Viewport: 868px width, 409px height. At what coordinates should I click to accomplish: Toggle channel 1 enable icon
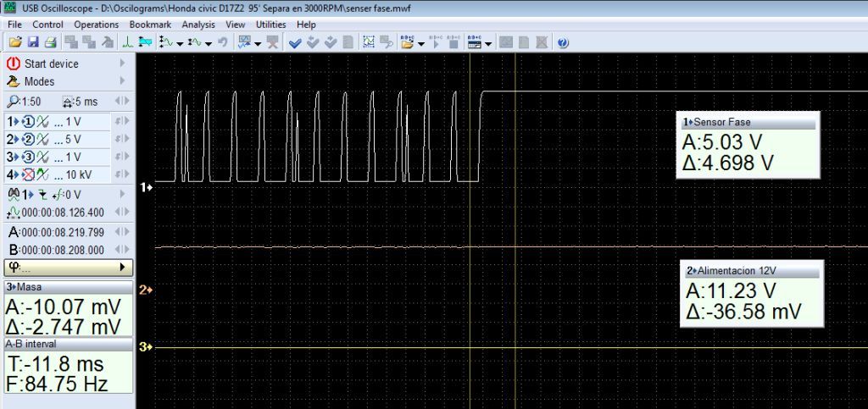click(x=28, y=121)
